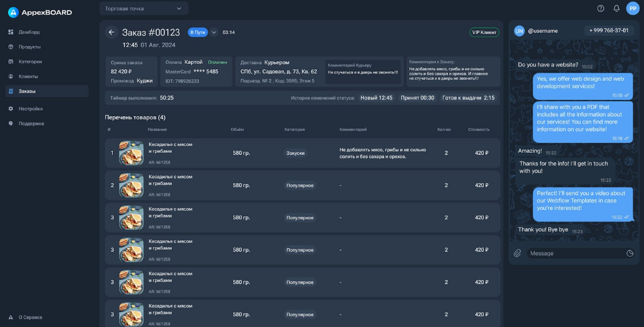Click the UN chat user avatar
This screenshot has width=644, height=327.
pos(519,31)
